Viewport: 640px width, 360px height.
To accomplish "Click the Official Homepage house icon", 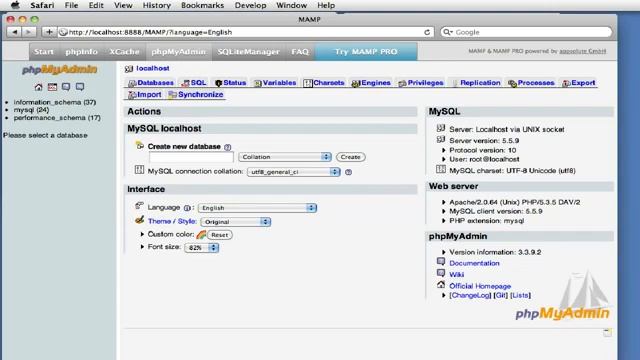I will coord(441,284).
